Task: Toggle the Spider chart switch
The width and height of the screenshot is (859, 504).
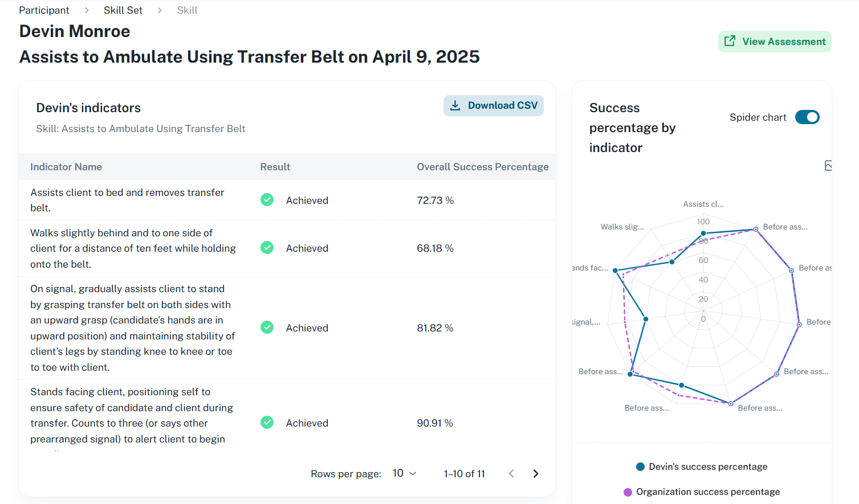Action: (x=807, y=117)
